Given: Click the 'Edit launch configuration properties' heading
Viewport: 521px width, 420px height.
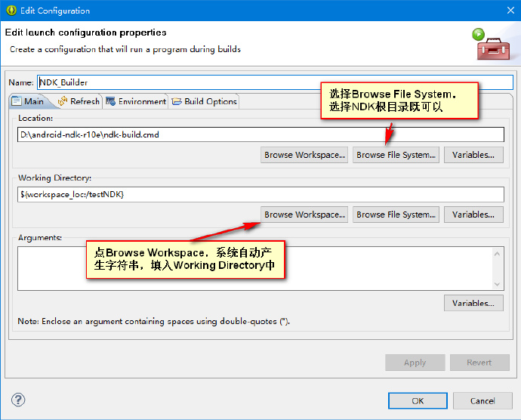Looking at the screenshot, I should click(x=86, y=32).
